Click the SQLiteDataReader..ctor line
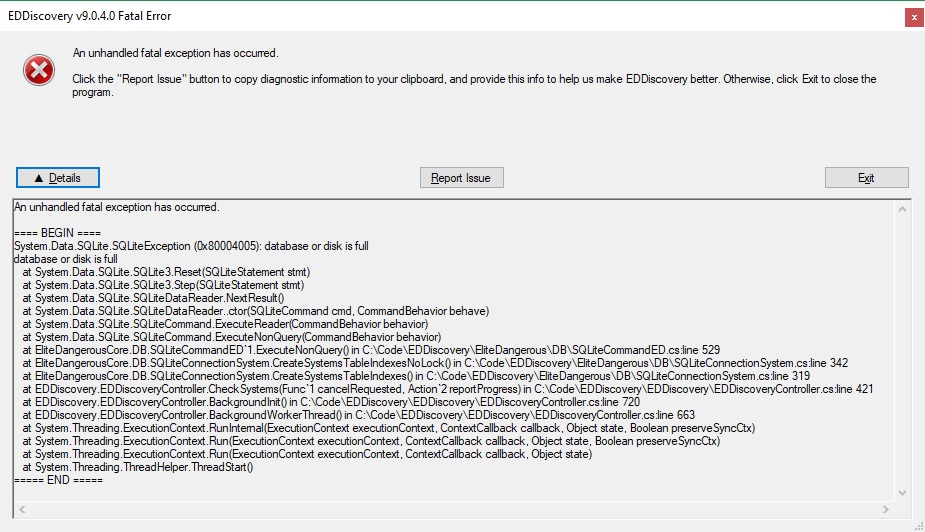This screenshot has width=925, height=532. coord(255,311)
